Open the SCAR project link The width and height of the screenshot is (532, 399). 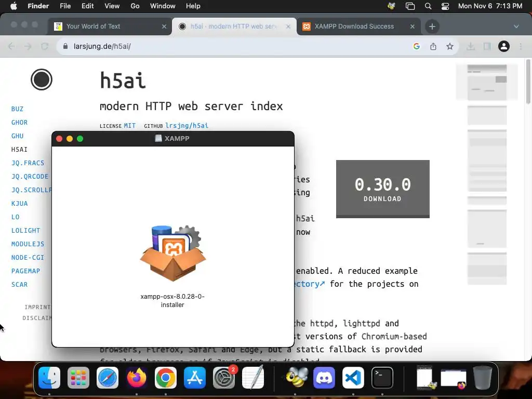click(19, 285)
